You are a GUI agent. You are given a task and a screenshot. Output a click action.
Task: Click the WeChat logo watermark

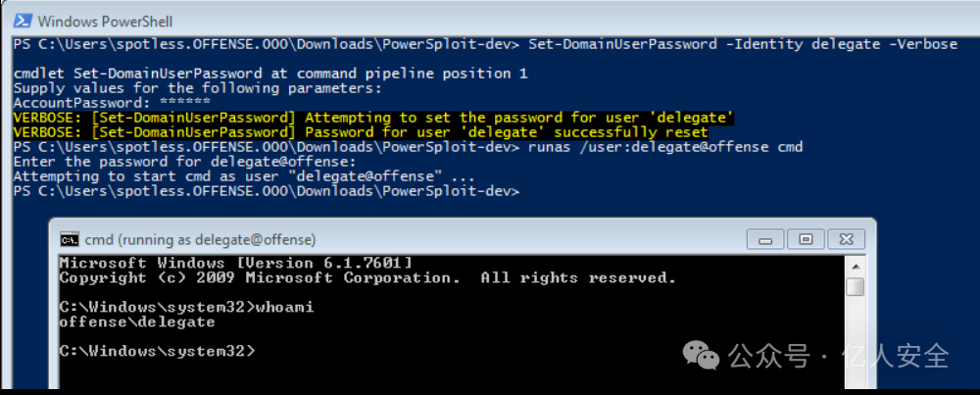[x=701, y=355]
